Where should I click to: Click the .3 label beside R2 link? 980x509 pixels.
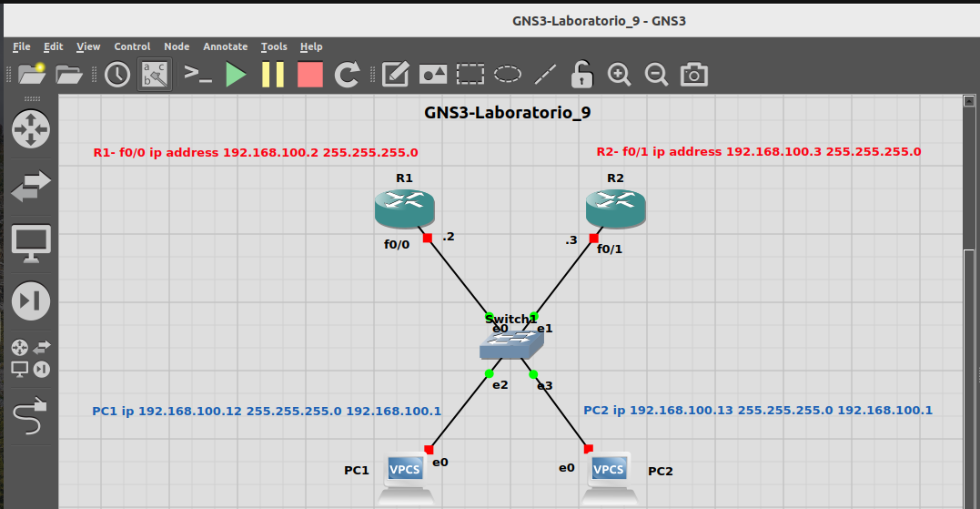[571, 240]
